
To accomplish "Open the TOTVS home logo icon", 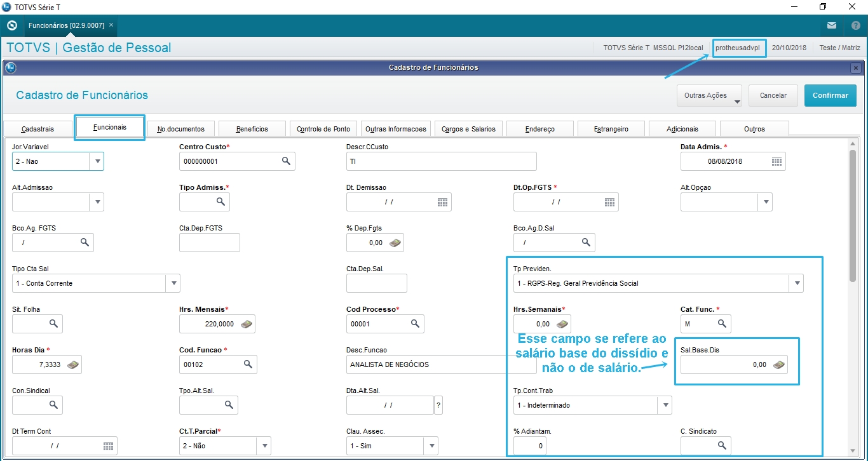I will [x=11, y=25].
